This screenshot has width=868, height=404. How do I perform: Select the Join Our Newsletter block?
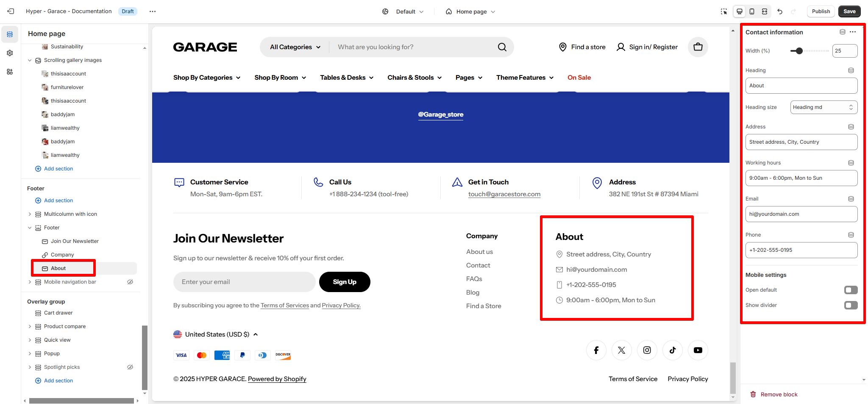pyautogui.click(x=75, y=241)
